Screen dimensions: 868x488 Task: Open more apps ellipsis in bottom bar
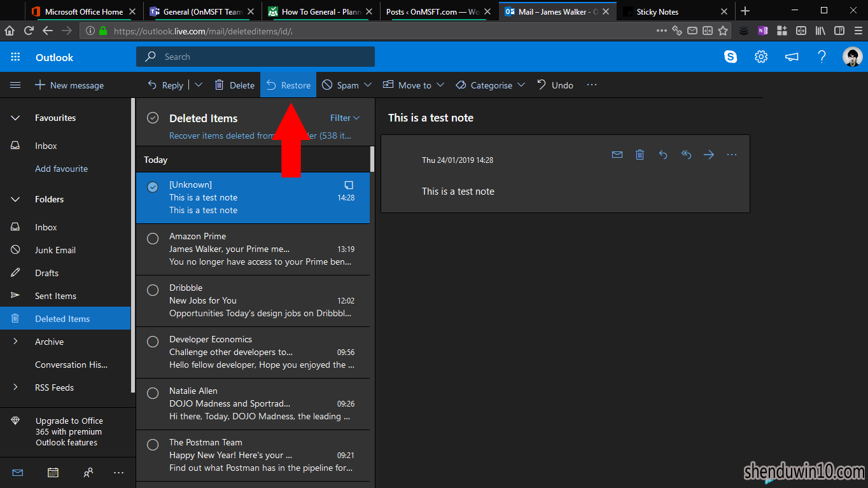118,472
